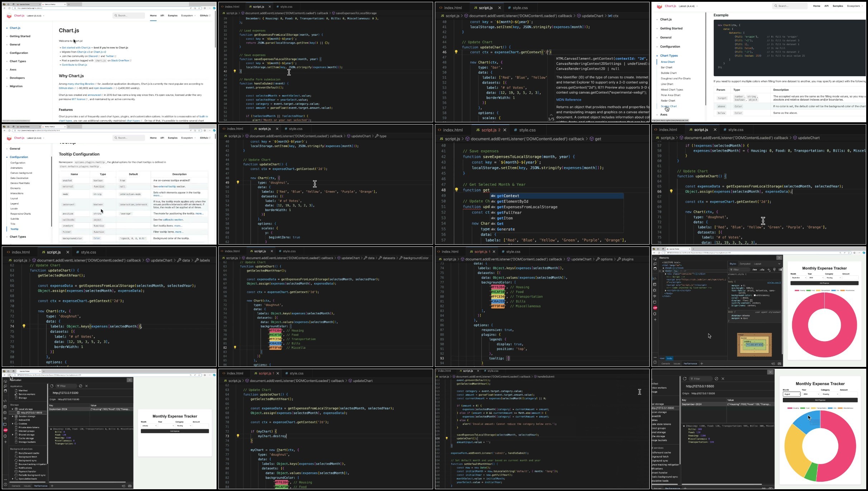
Task: Open Latest (4.4.4) version dropdown on welcome page
Action: (x=35, y=16)
